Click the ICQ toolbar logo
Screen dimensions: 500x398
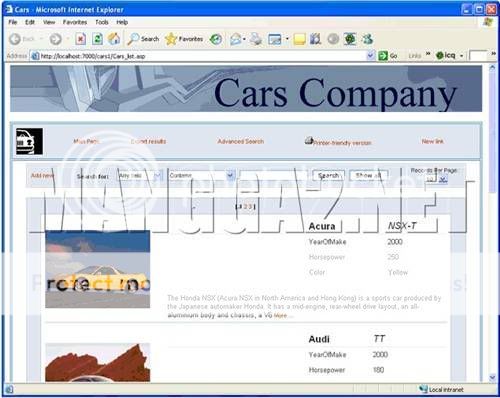click(445, 55)
